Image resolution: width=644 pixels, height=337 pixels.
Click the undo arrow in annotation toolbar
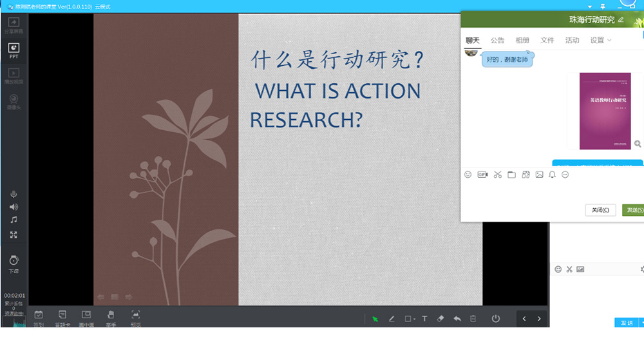tap(457, 318)
